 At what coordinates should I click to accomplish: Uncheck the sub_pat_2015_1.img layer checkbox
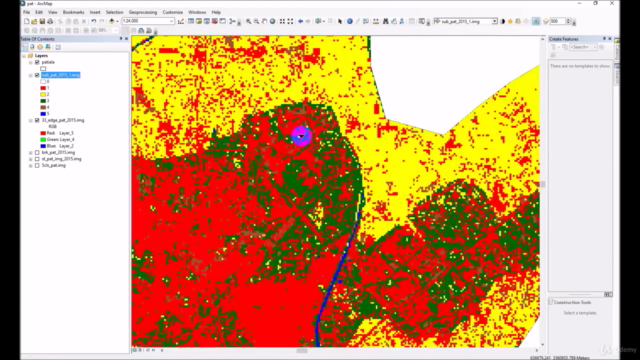[37, 75]
